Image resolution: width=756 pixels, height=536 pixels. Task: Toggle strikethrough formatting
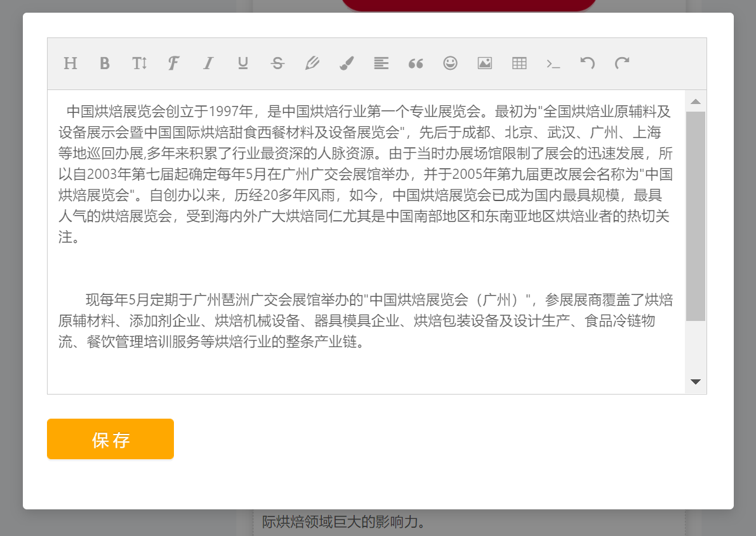click(x=278, y=63)
